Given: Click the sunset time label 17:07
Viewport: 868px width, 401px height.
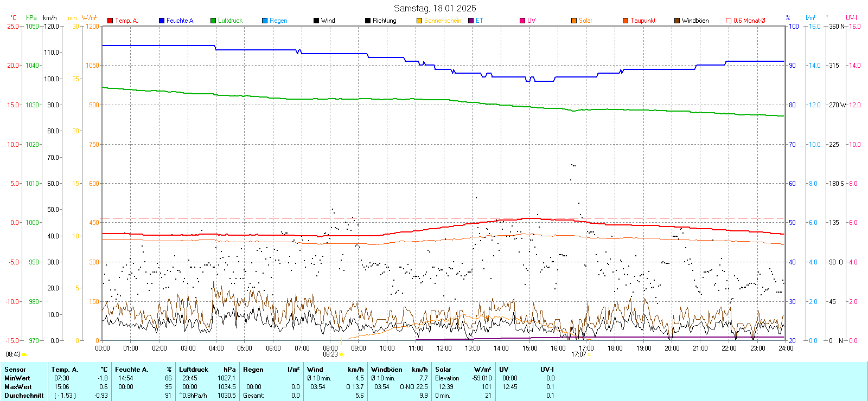Looking at the screenshot, I should point(578,354).
